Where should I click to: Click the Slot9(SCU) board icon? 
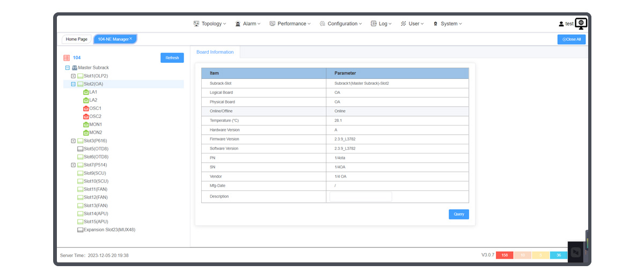(x=80, y=173)
